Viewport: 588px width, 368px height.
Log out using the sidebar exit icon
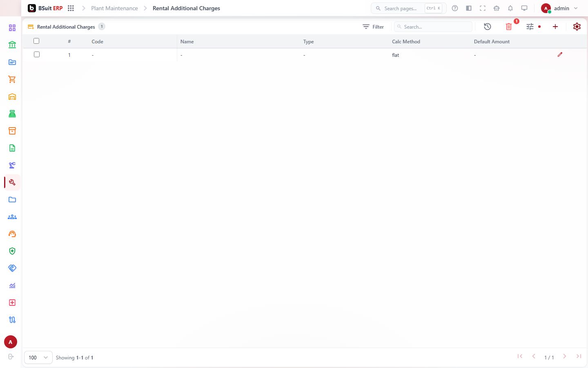(x=11, y=357)
